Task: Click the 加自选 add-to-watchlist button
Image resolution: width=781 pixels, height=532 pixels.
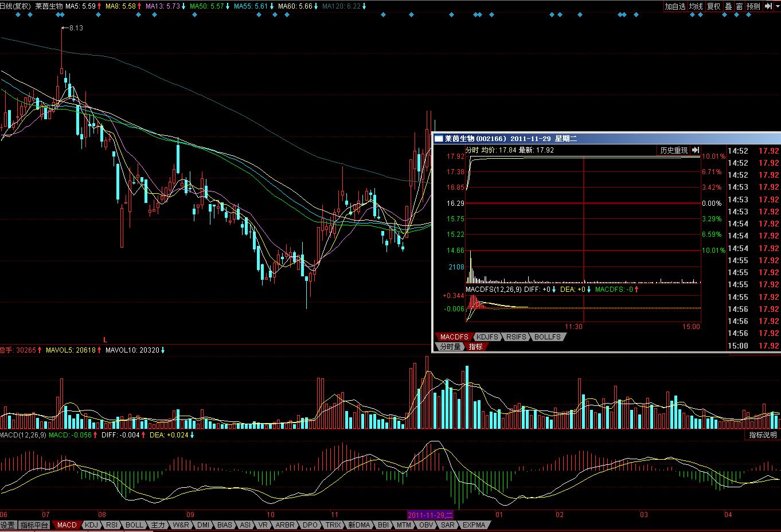Action: coord(675,6)
